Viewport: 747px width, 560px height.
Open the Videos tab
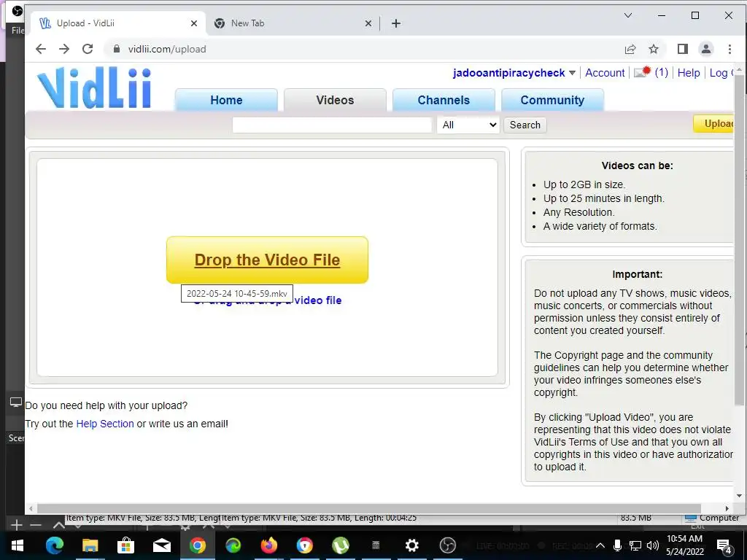[x=335, y=100]
